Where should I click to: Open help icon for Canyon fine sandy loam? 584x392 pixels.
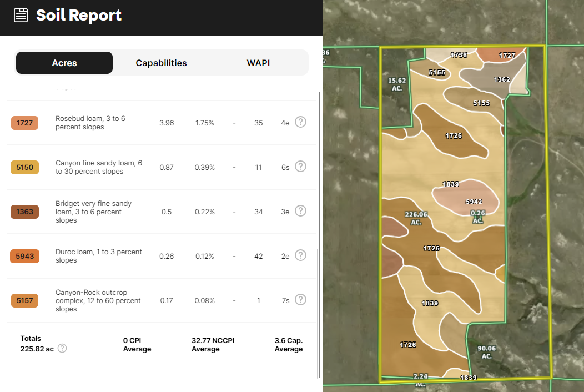click(x=300, y=167)
